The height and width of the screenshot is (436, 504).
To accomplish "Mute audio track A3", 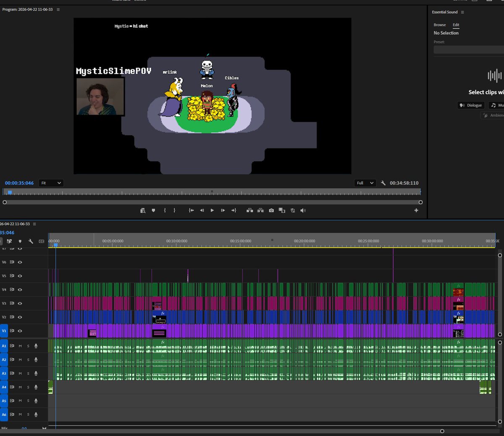I will pos(20,373).
